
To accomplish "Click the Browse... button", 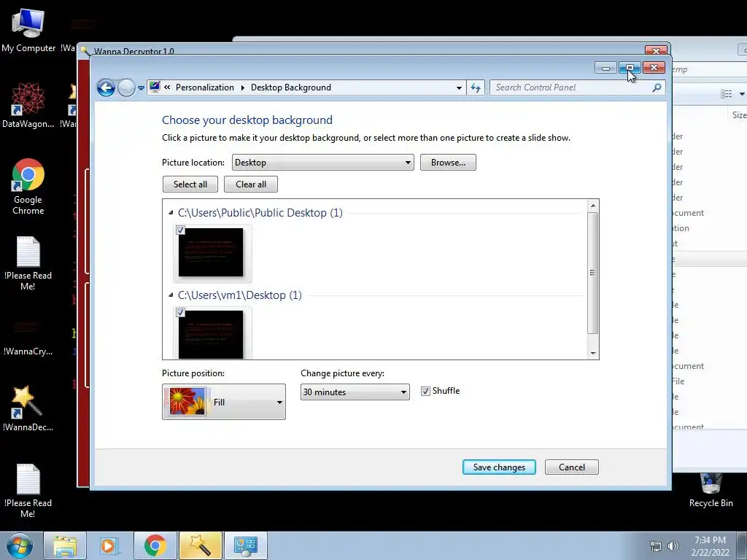I will [x=448, y=163].
